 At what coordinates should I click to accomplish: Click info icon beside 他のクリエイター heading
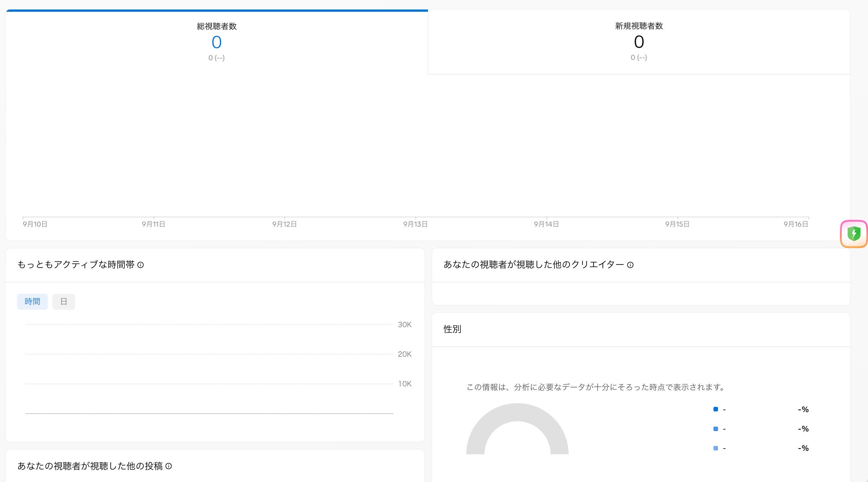[630, 265]
